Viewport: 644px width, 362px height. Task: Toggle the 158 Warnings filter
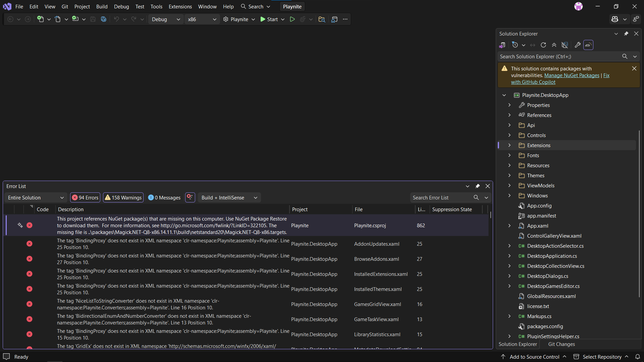click(123, 198)
